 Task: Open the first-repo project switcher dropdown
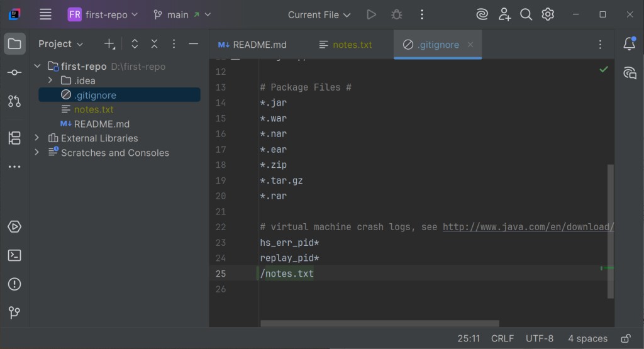pos(103,15)
